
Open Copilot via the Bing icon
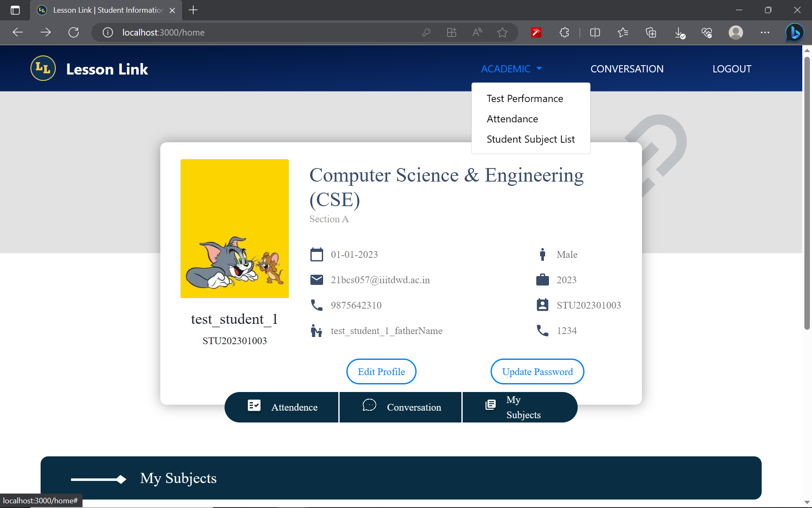click(x=794, y=33)
